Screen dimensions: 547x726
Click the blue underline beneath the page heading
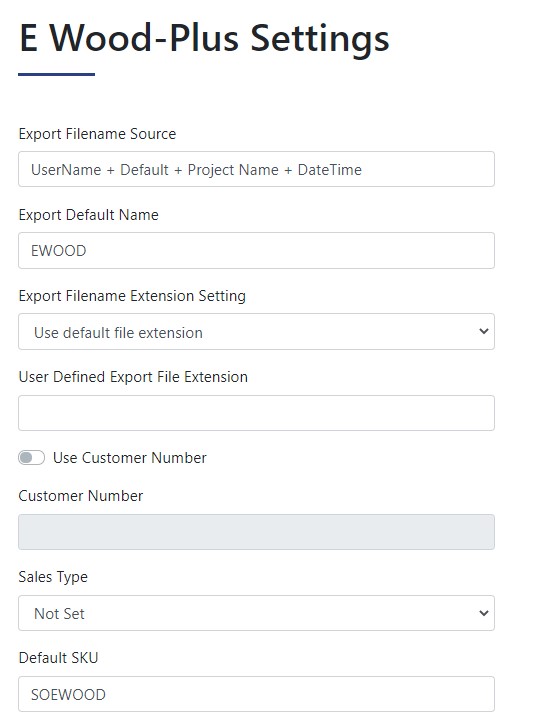[x=57, y=74]
